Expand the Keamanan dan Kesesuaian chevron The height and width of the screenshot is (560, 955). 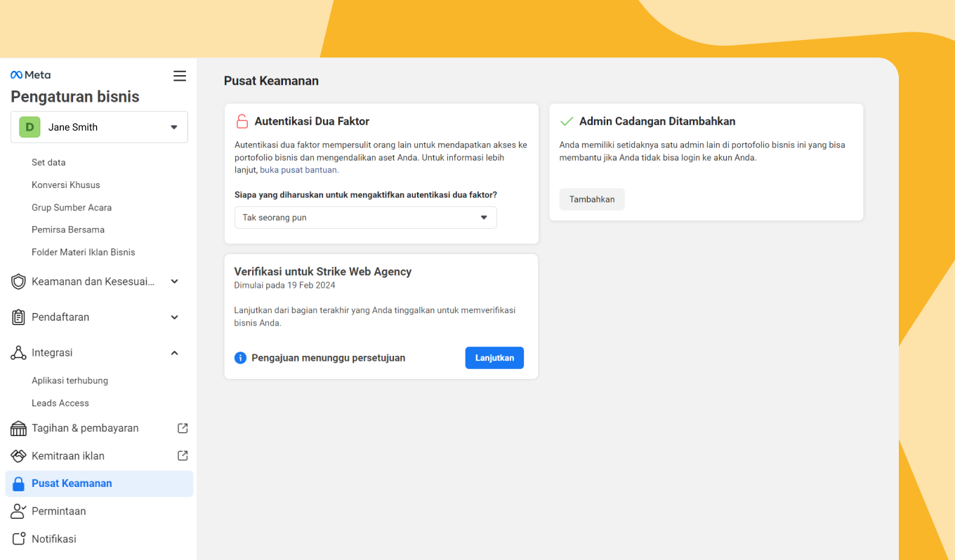coord(175,281)
